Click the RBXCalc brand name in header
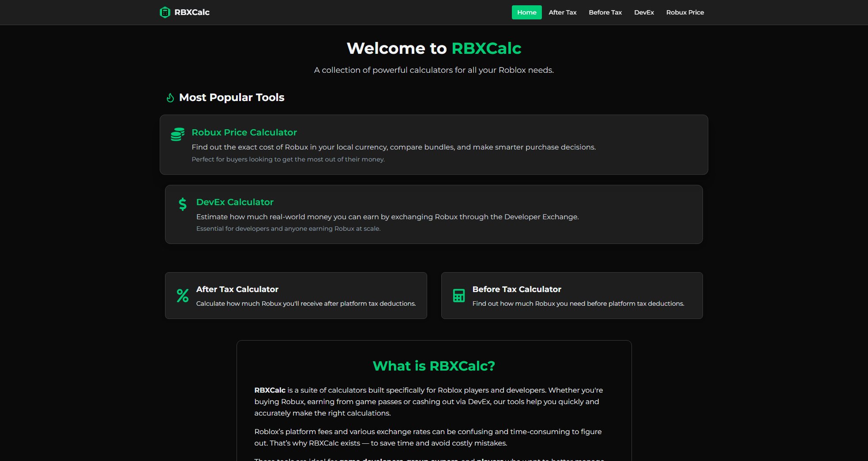Viewport: 868px width, 461px height. pos(192,12)
